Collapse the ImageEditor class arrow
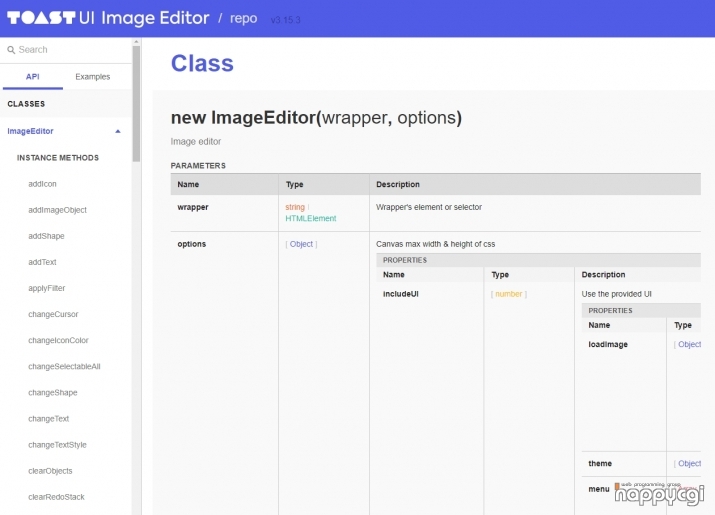This screenshot has height=515, width=715. tap(118, 131)
